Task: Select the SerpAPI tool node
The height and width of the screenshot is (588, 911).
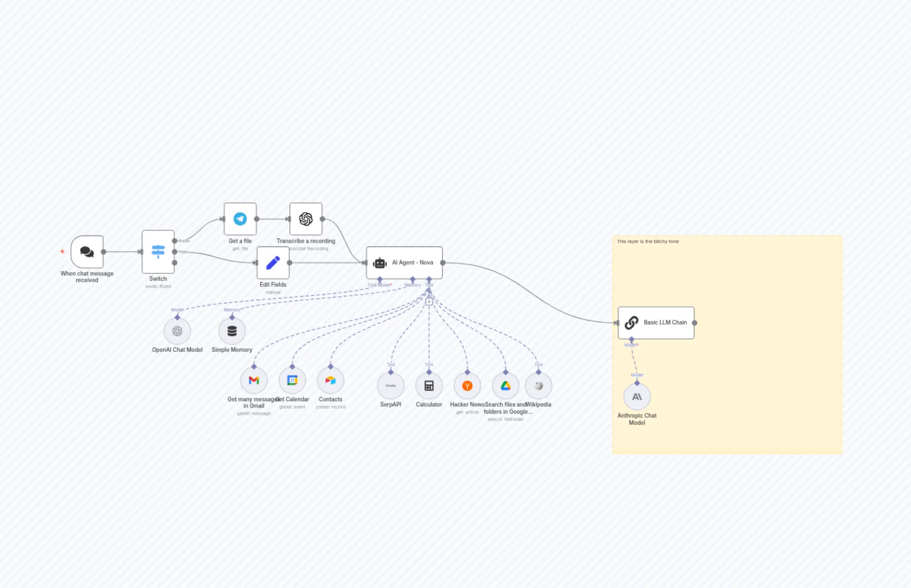Action: tap(391, 386)
